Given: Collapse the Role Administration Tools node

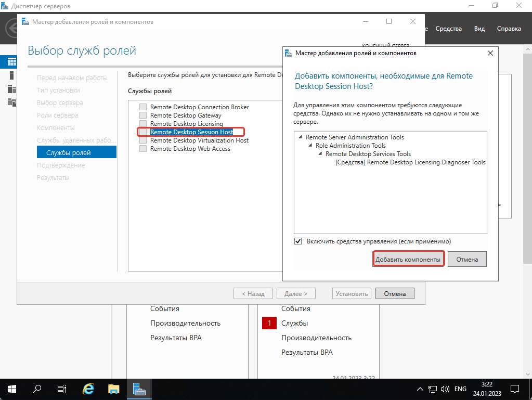Looking at the screenshot, I should pos(310,146).
